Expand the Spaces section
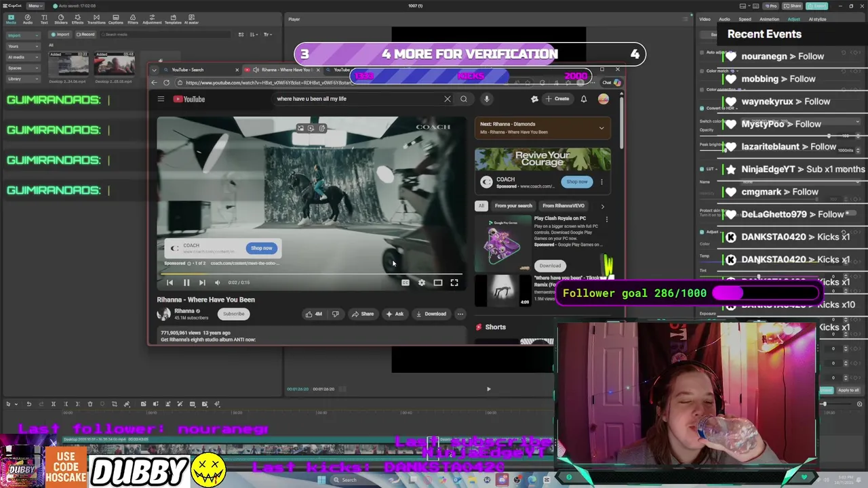The image size is (868, 488). (x=23, y=68)
